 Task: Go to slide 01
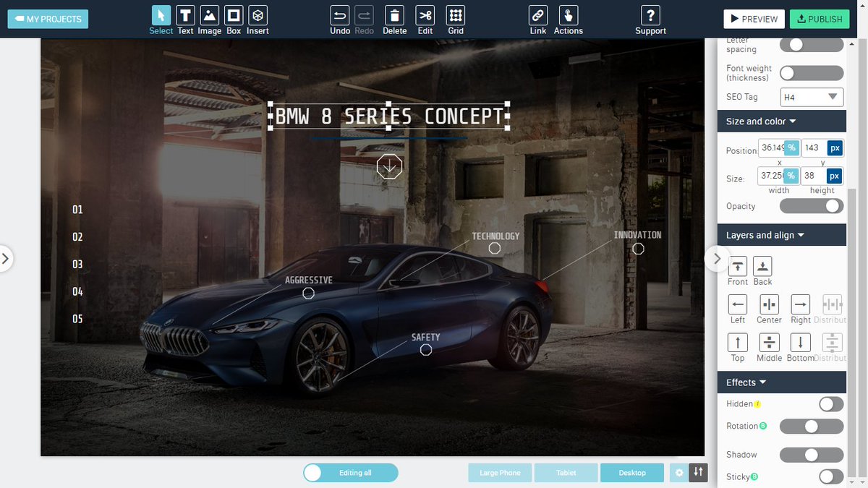coord(77,210)
